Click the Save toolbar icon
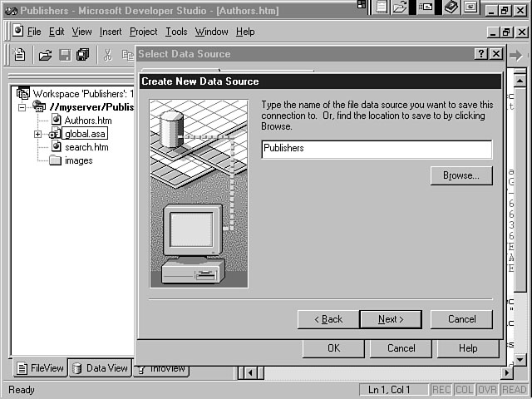532x399 pixels. (64, 55)
